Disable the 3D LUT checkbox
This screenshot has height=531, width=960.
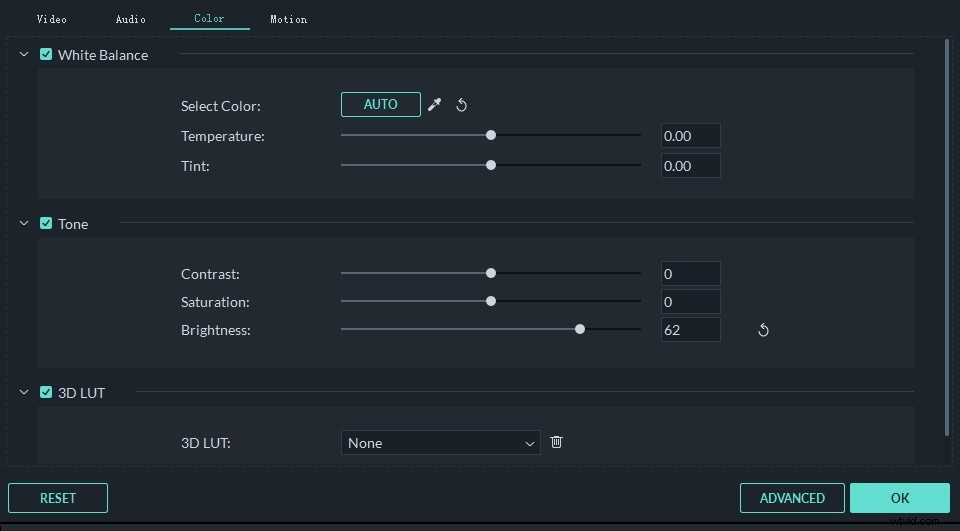click(46, 392)
